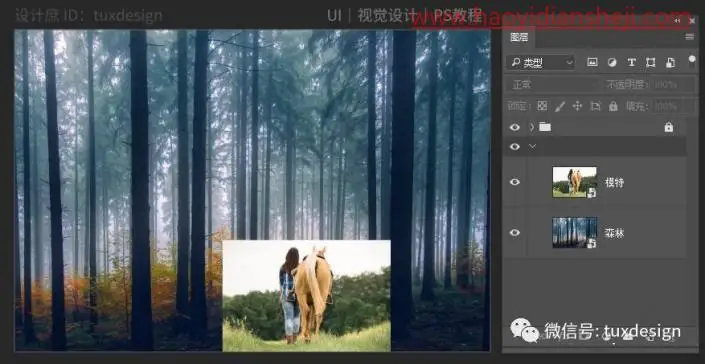This screenshot has width=705, height=364.
Task: Collapse the open group above 模特
Action: [532, 147]
